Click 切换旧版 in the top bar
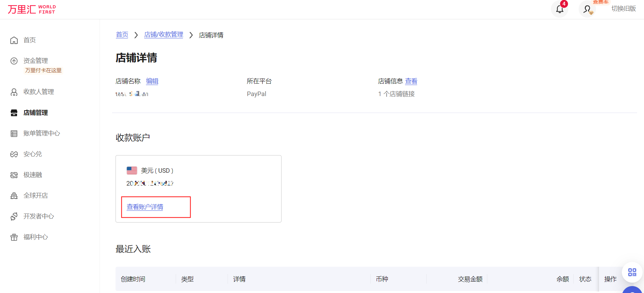644x293 pixels. [x=624, y=9]
